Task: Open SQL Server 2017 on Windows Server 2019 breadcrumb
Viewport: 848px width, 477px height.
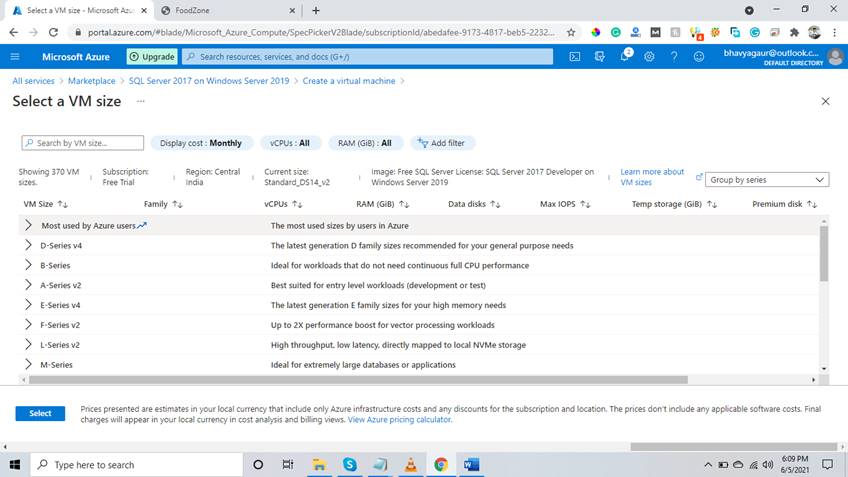Action: pos(209,81)
